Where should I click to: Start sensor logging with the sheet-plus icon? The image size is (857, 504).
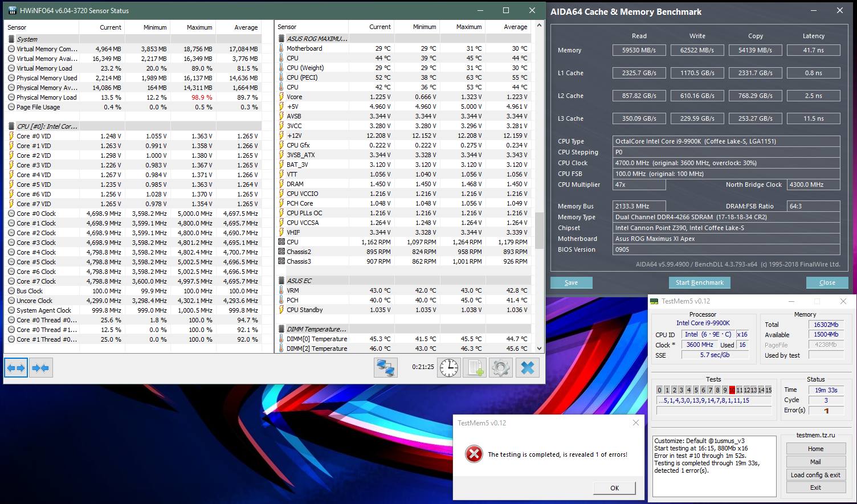[x=475, y=368]
